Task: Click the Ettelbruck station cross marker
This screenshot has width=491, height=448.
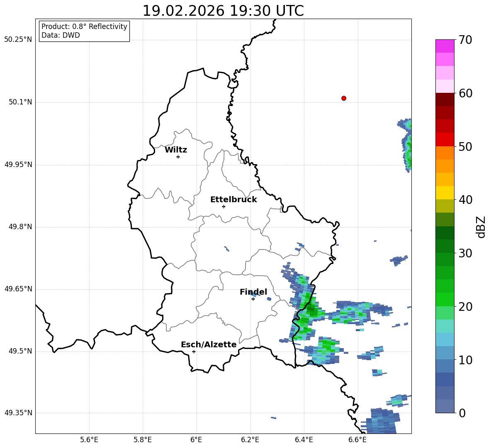Action: [x=224, y=206]
